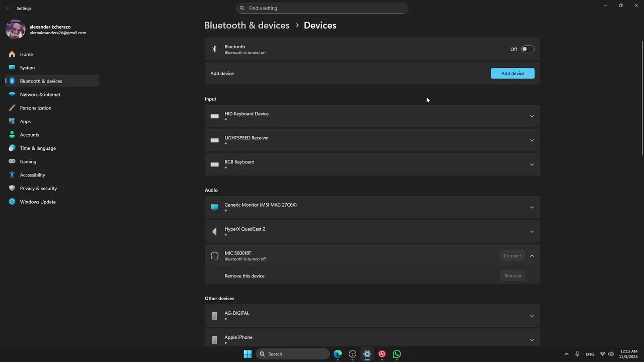Expand the HyperX QuadCast 2 entry
Image resolution: width=644 pixels, height=362 pixels.
pyautogui.click(x=531, y=232)
